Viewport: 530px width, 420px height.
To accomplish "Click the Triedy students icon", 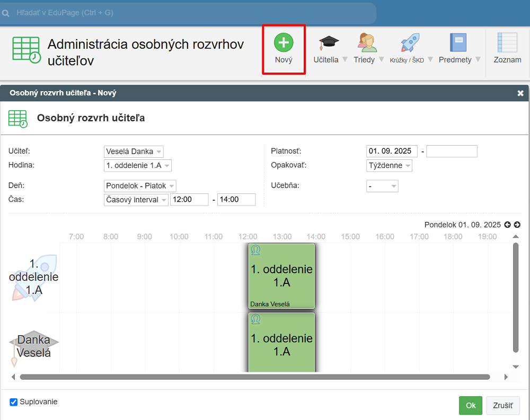I will [367, 42].
